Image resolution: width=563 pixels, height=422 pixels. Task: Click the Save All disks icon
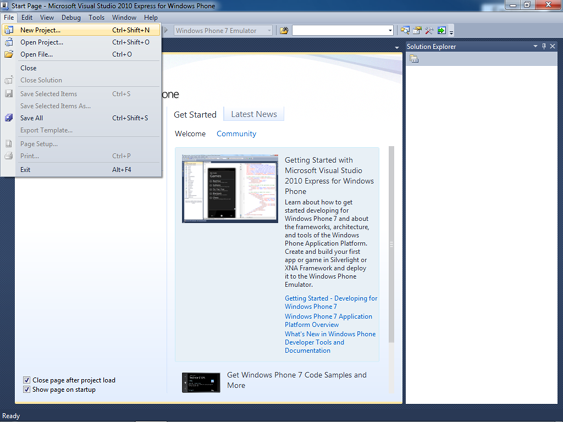click(x=9, y=118)
